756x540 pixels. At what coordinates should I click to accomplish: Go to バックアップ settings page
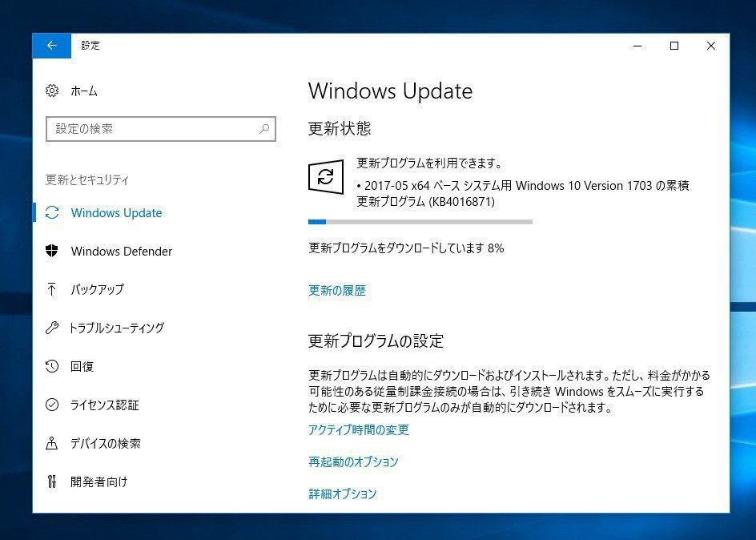pos(98,289)
